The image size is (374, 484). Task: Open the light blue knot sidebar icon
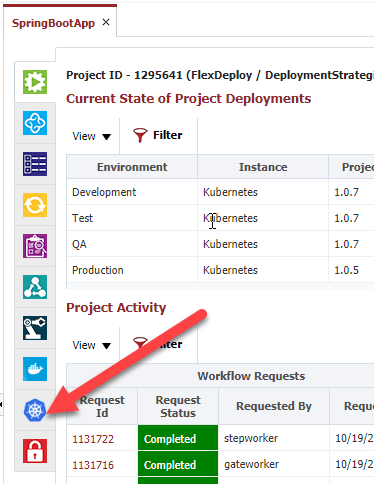click(35, 123)
